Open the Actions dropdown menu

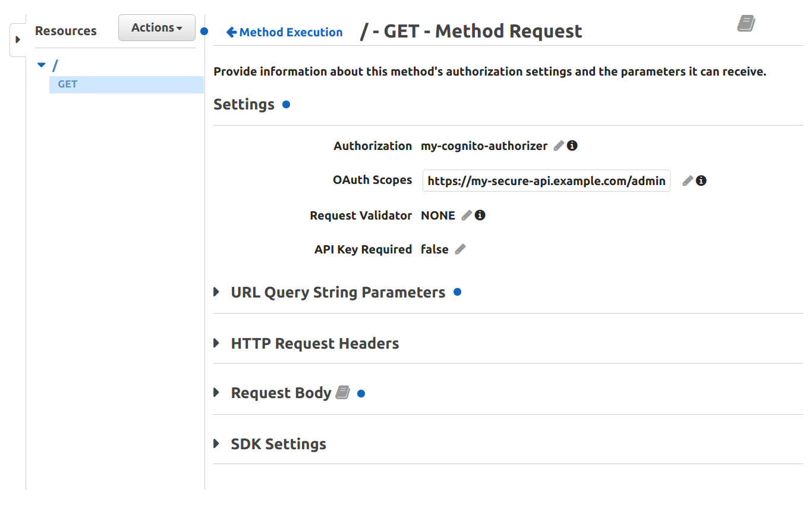156,27
